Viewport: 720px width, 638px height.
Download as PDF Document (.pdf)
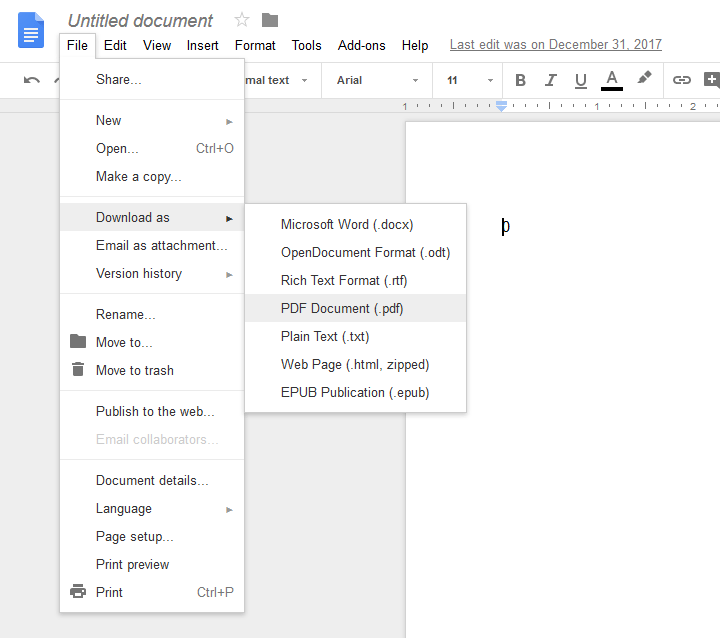[x=355, y=308]
